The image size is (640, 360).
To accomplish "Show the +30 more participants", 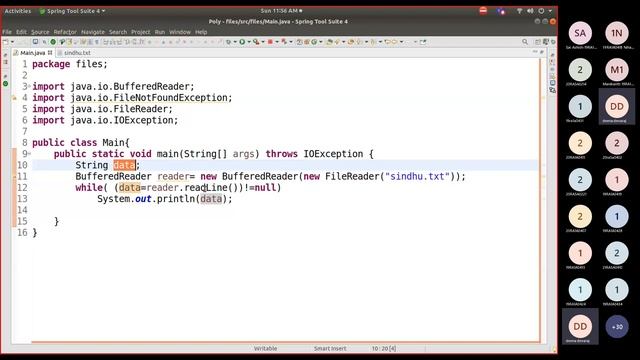I will point(617,327).
